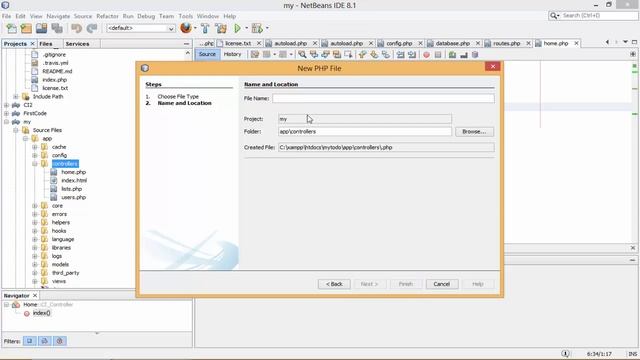Click the editor red record macro icon
Image resolution: width=640 pixels, height=360 pixels.
pyautogui.click(x=426, y=54)
